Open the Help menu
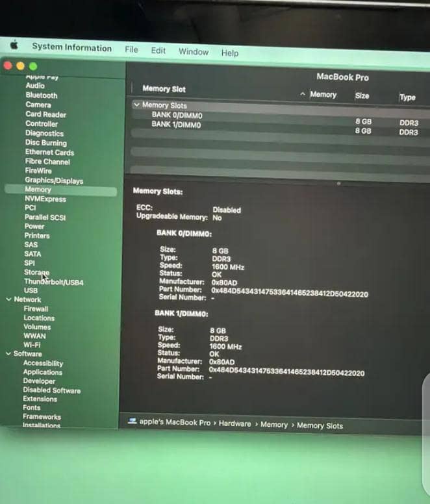The width and height of the screenshot is (430, 504). pyautogui.click(x=230, y=53)
